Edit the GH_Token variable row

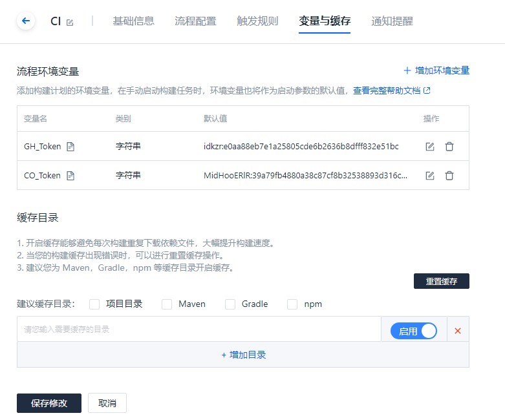[430, 147]
